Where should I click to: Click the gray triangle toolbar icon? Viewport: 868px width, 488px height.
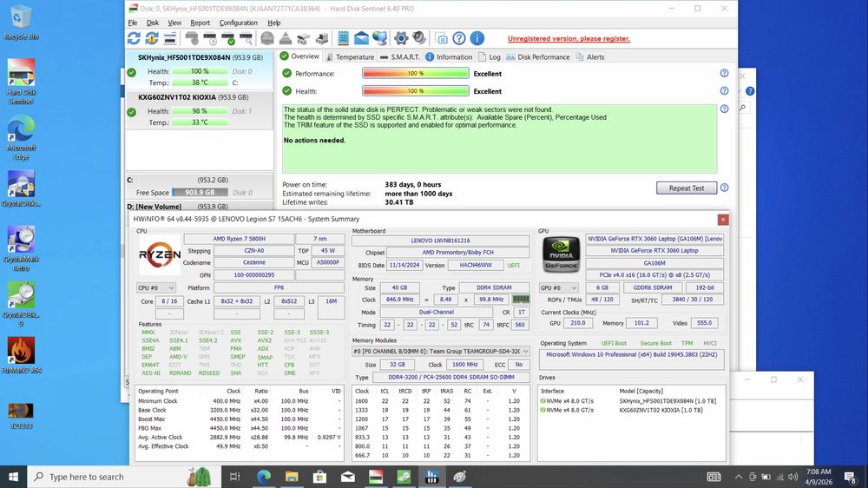pyautogui.click(x=285, y=38)
